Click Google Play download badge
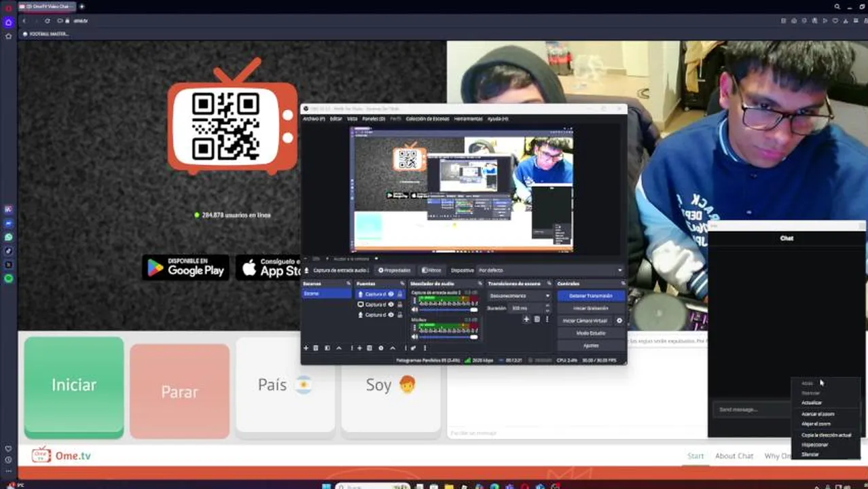The height and width of the screenshot is (489, 868). (x=185, y=267)
